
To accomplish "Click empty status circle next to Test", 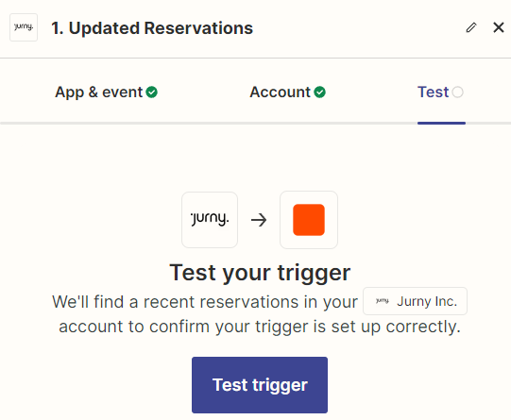I will [457, 92].
